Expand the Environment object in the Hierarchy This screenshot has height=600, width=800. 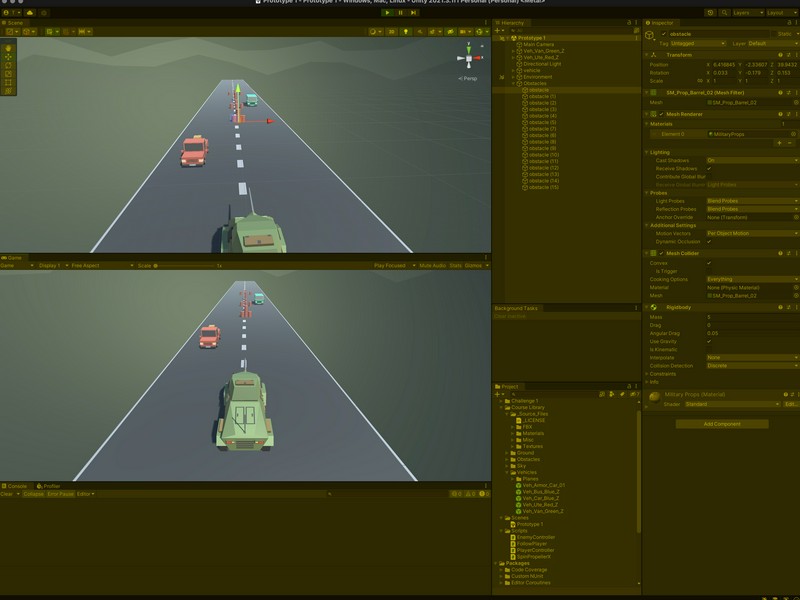pyautogui.click(x=513, y=77)
